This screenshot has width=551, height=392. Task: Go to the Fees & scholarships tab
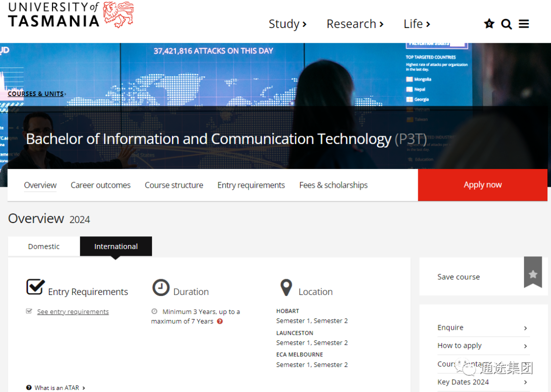click(333, 185)
